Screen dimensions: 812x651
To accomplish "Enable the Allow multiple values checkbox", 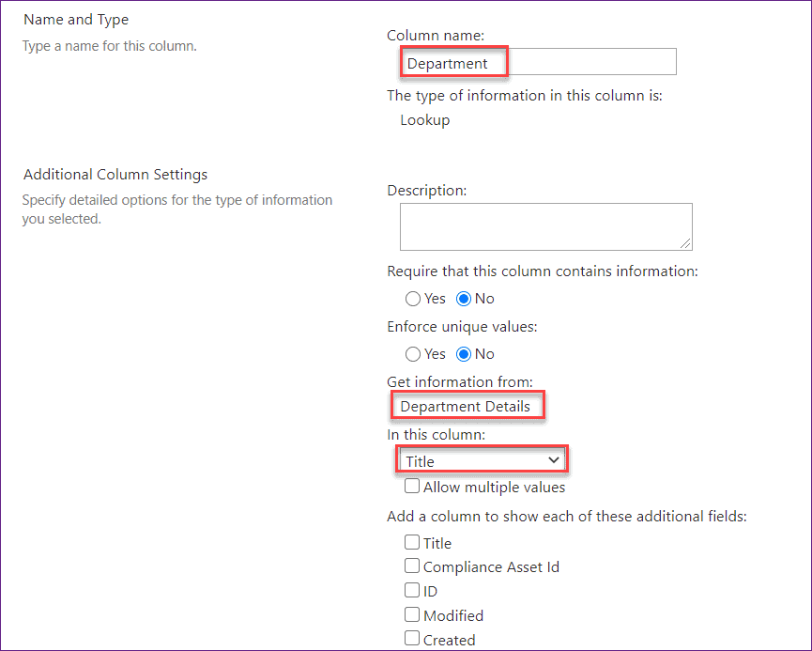I will click(x=411, y=487).
